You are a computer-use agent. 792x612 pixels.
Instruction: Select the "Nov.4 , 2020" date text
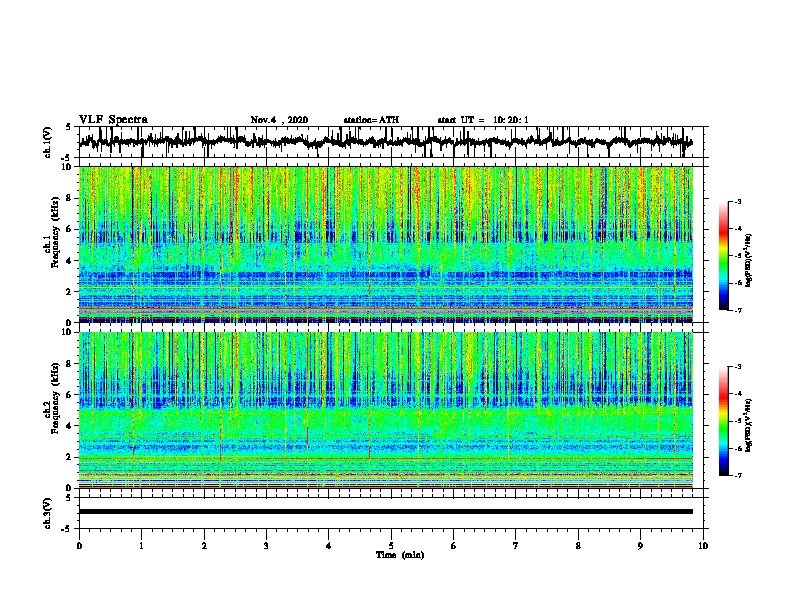(x=279, y=120)
